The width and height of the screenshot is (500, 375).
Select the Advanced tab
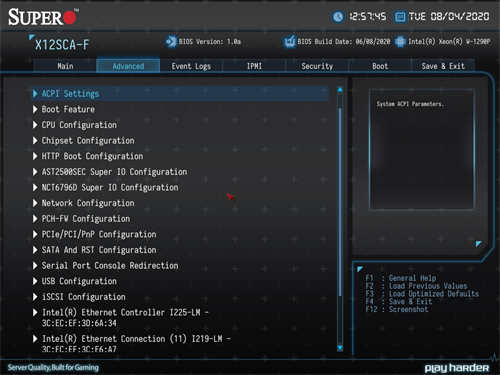128,66
